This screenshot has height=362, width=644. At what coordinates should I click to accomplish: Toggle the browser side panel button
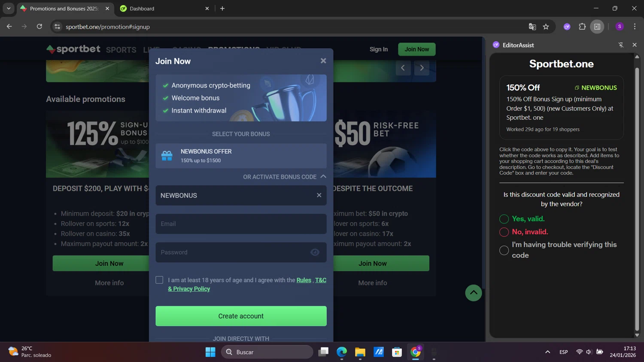point(597,27)
